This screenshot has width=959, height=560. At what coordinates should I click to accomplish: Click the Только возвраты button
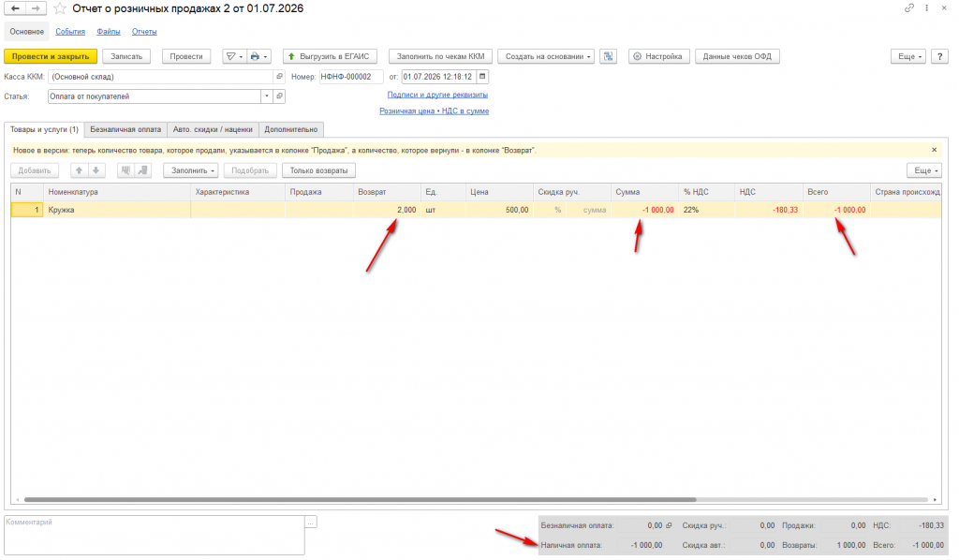(x=318, y=170)
